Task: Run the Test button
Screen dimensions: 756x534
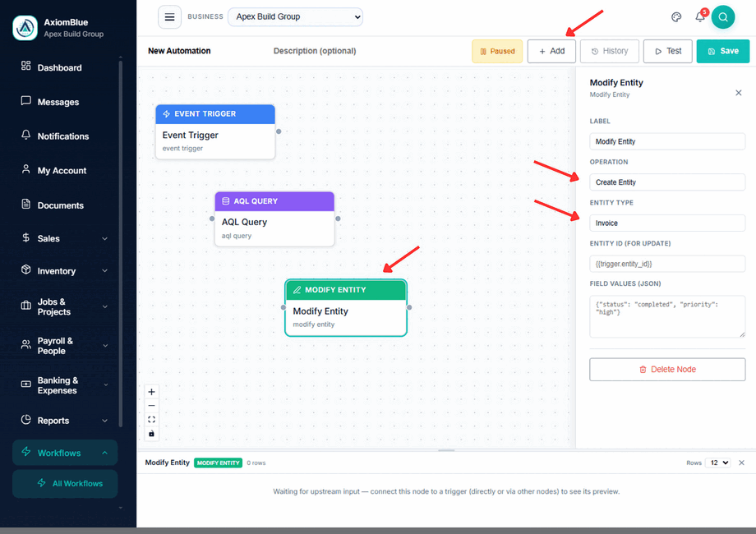Action: pyautogui.click(x=668, y=51)
